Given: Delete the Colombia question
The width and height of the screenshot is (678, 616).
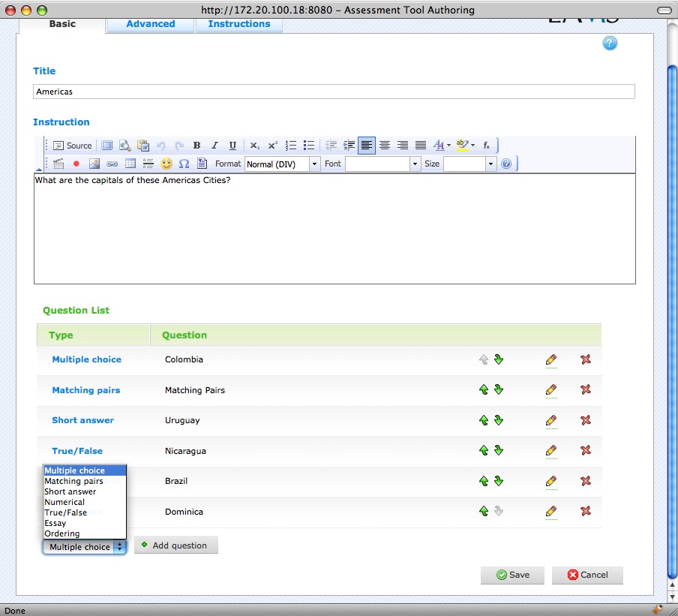Looking at the screenshot, I should pos(586,359).
